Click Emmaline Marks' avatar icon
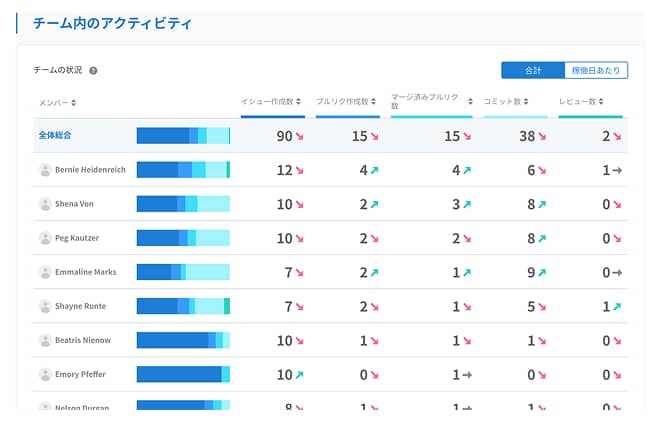This screenshot has width=662, height=422. (x=45, y=272)
